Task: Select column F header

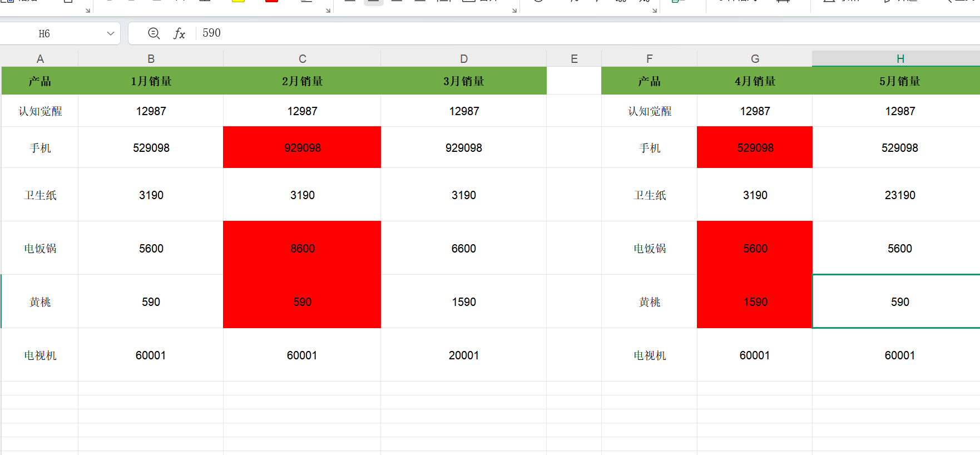Action: 649,58
